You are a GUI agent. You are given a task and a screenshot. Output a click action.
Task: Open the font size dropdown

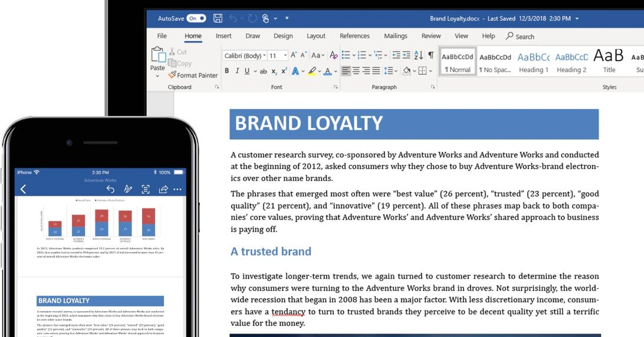point(285,56)
